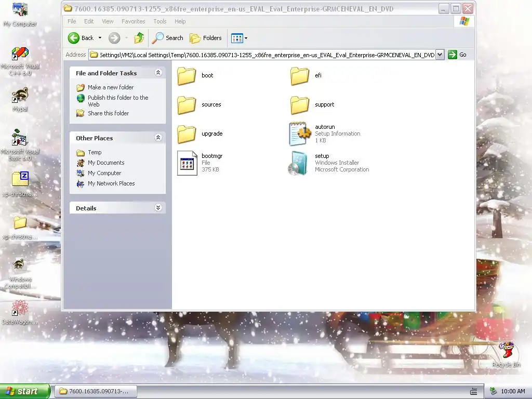Click the Publish to Web globe icon
This screenshot has height=399, width=532.
[81, 98]
